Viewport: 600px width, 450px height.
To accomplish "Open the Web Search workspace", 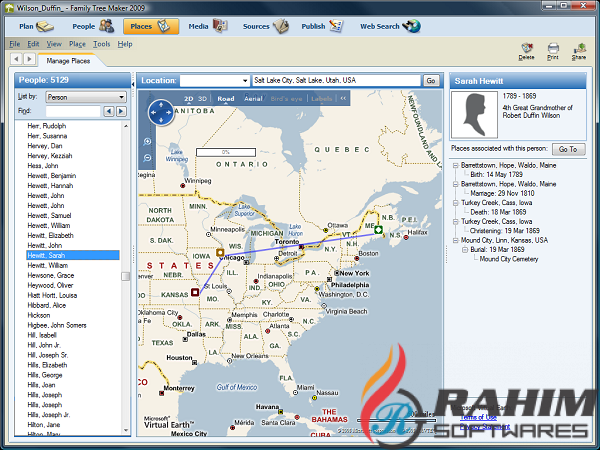I will pos(390,26).
